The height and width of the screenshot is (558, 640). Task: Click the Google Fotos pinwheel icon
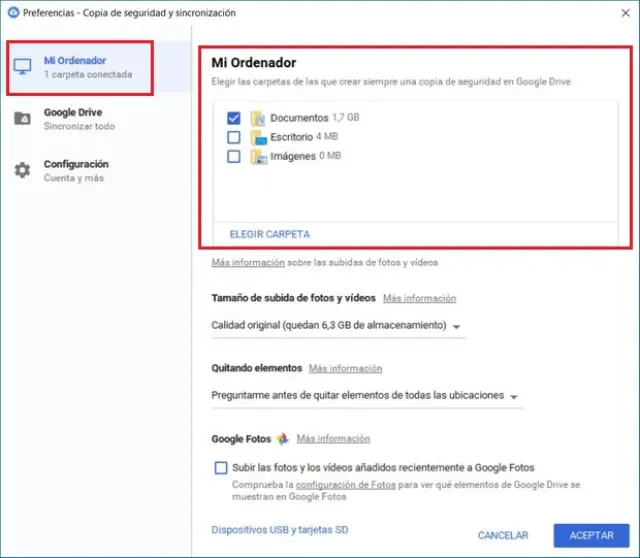pyautogui.click(x=283, y=439)
